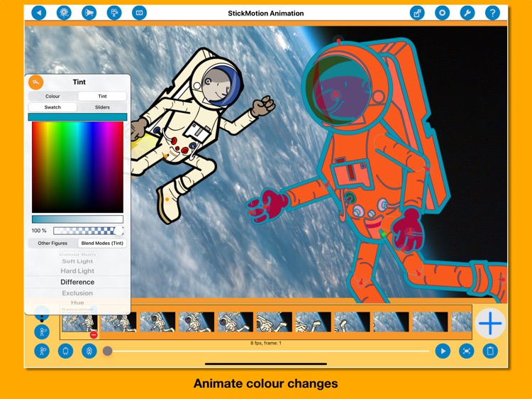Viewport: 532px width, 399px height.
Task: Click the 'StickMotion Animation' title
Action: coord(266,13)
